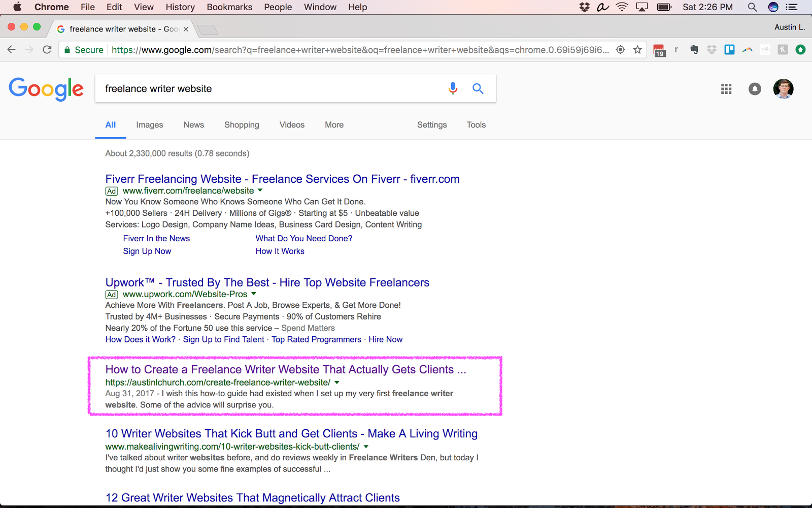Go forward in browser history
Screen dimensions: 812x508
point(29,49)
